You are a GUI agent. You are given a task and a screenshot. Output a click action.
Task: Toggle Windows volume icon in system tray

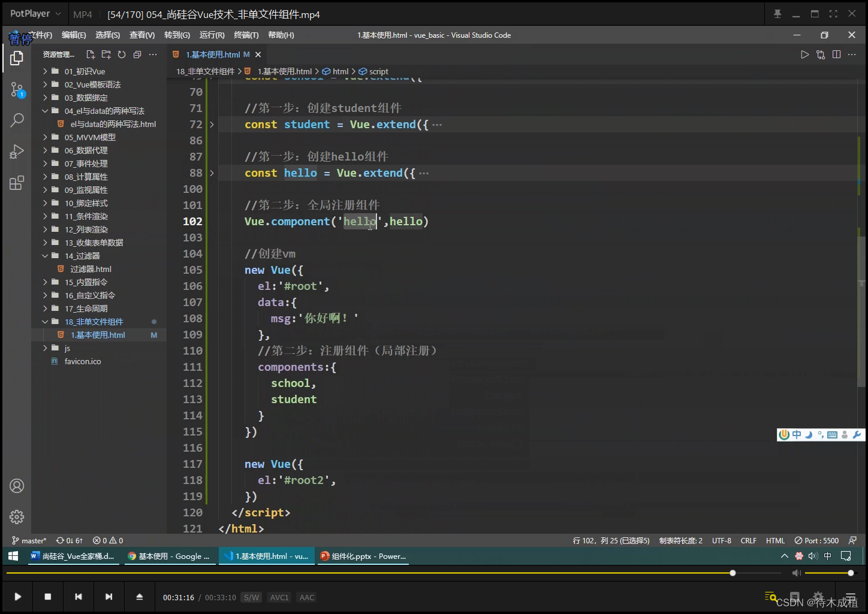click(813, 556)
